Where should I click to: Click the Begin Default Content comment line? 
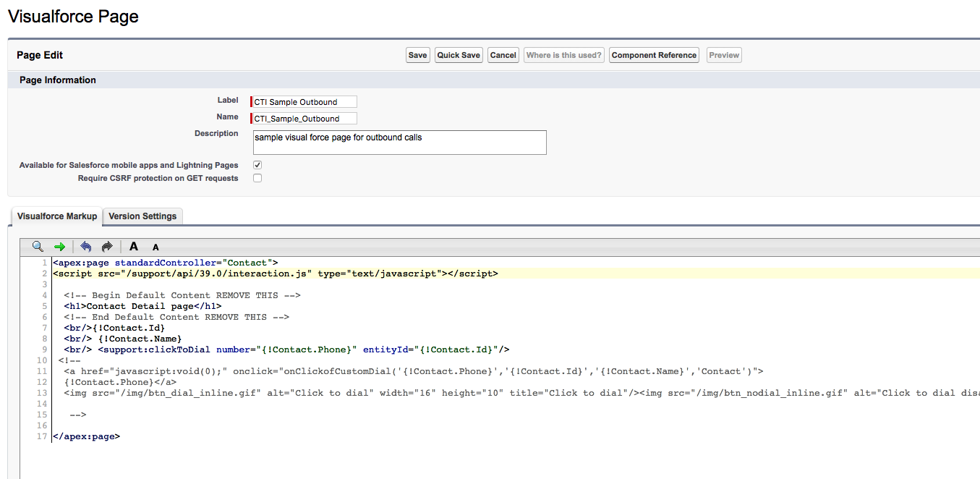[x=182, y=295]
